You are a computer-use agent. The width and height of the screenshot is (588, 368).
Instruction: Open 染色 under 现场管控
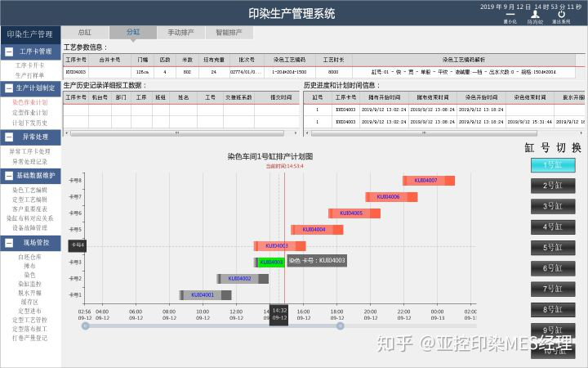tap(29, 275)
